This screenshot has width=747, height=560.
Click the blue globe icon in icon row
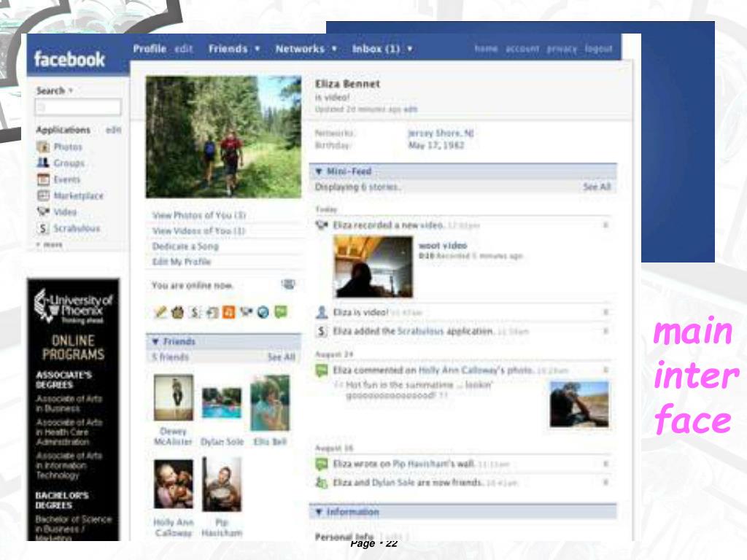coord(263,312)
